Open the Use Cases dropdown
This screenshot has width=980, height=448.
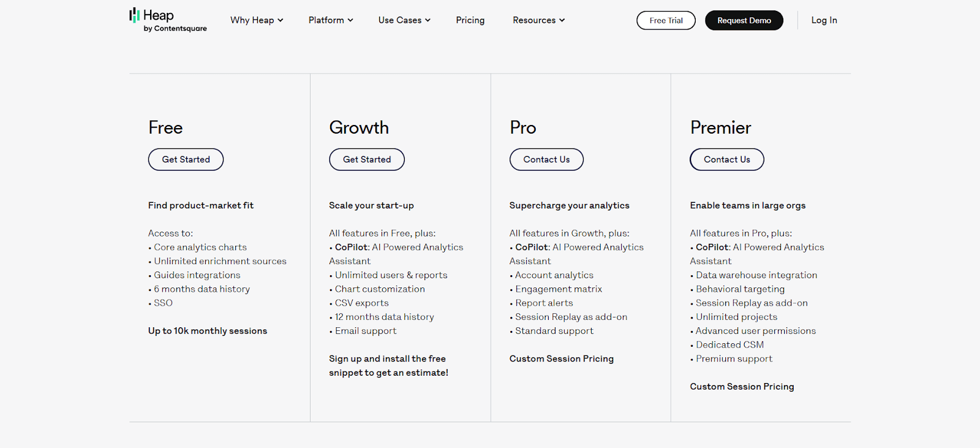(403, 20)
